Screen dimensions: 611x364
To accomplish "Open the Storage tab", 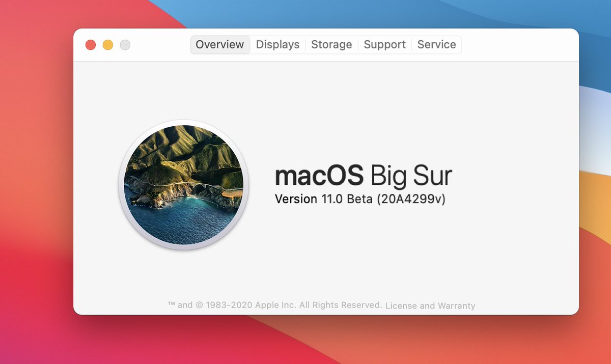I will point(331,45).
